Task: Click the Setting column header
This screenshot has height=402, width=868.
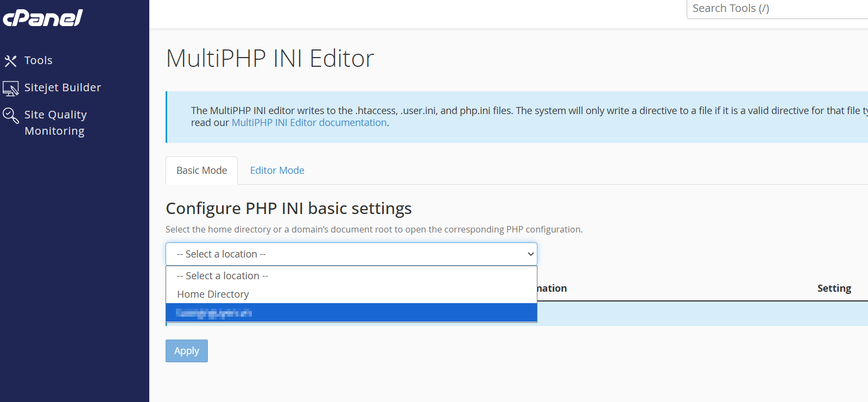Action: click(834, 288)
